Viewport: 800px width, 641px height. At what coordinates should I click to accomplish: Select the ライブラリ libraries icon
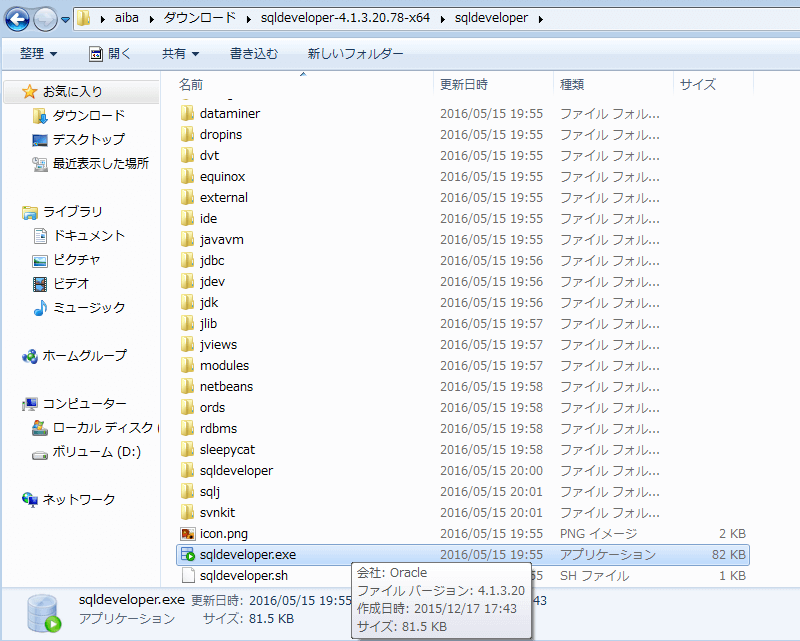(x=30, y=212)
